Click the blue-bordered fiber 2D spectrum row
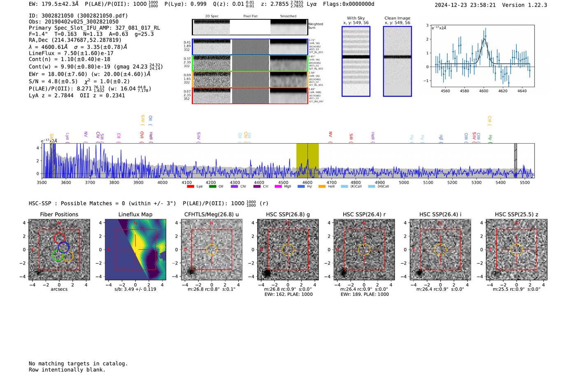Screen dimensions: 576x392 tap(250, 47)
